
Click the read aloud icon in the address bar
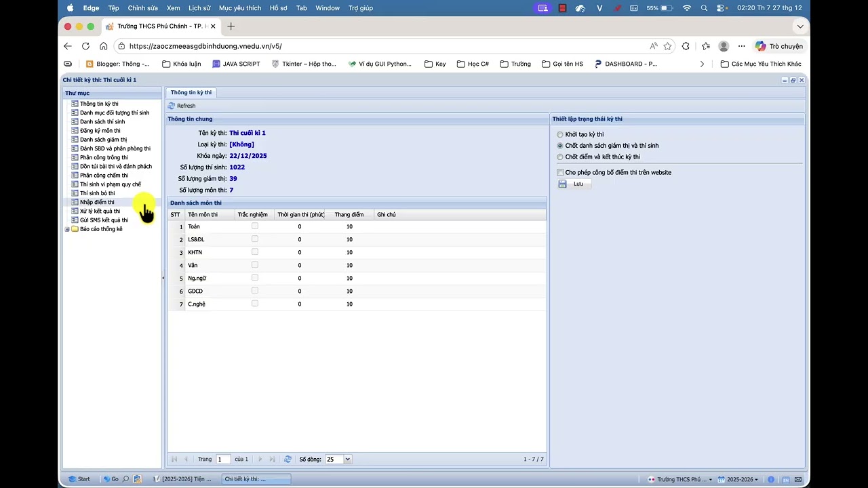click(x=654, y=46)
